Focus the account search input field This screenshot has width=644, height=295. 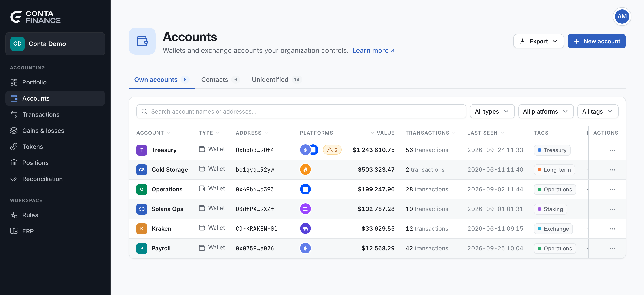[x=301, y=111]
